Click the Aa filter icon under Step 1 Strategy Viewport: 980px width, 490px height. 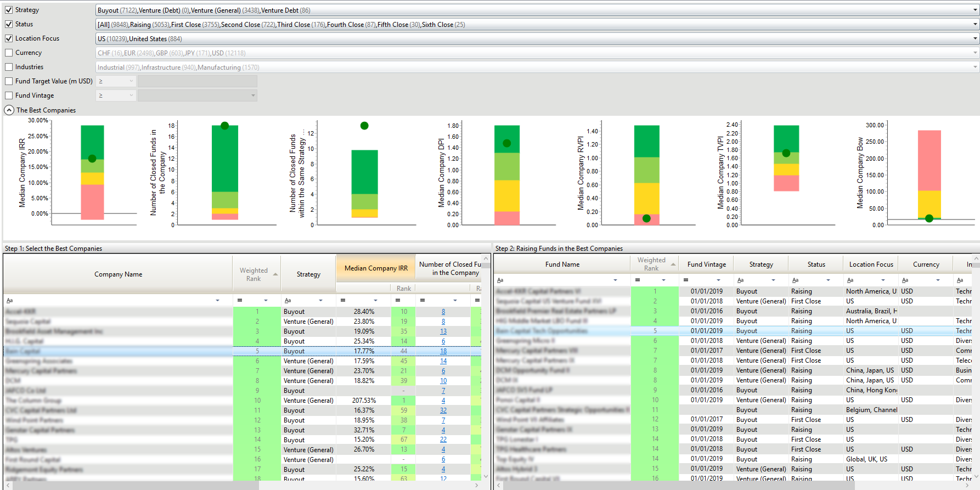click(x=288, y=301)
